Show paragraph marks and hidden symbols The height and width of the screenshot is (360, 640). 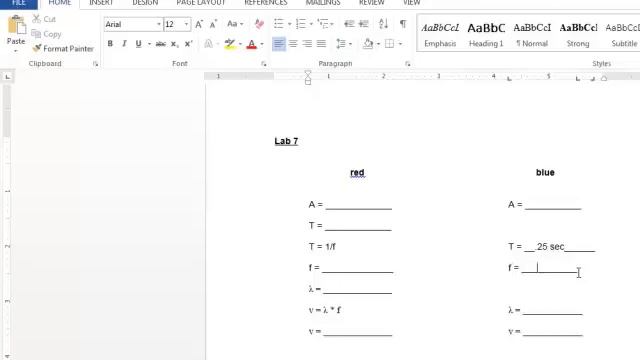click(403, 24)
